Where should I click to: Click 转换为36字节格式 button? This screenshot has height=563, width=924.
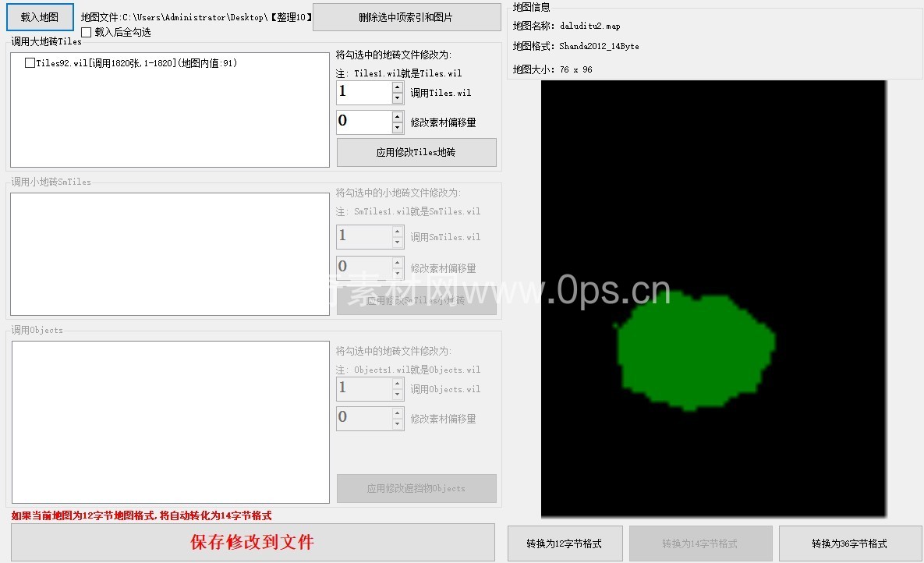(849, 544)
